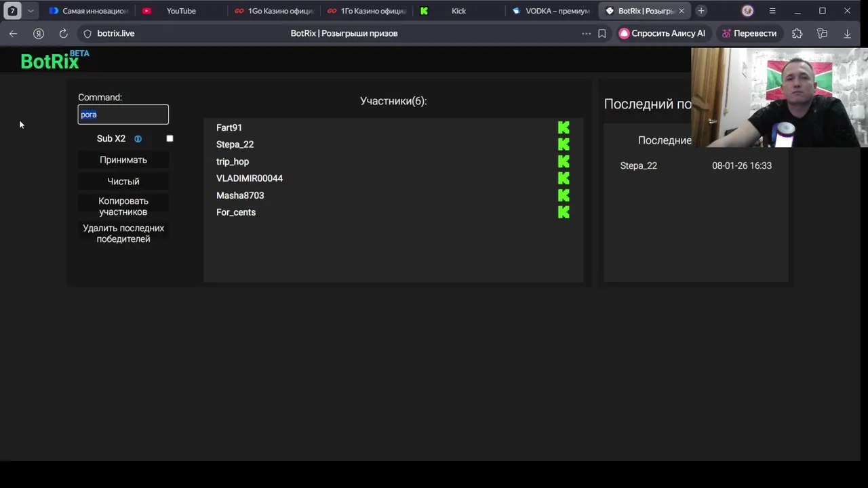The width and height of the screenshot is (868, 488).
Task: Close the BotRix tab
Action: pyautogui.click(x=682, y=11)
